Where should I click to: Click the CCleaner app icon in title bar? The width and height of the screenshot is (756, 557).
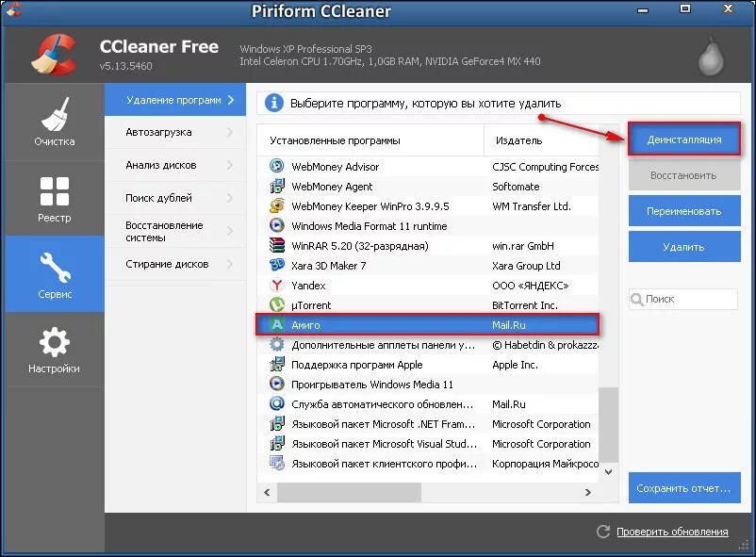(x=14, y=9)
